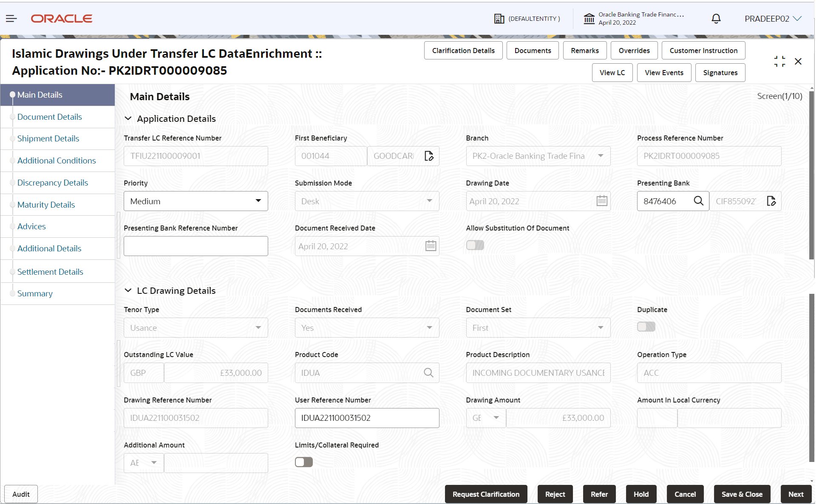Toggle the Duplicate switch
816x504 pixels.
click(x=646, y=327)
